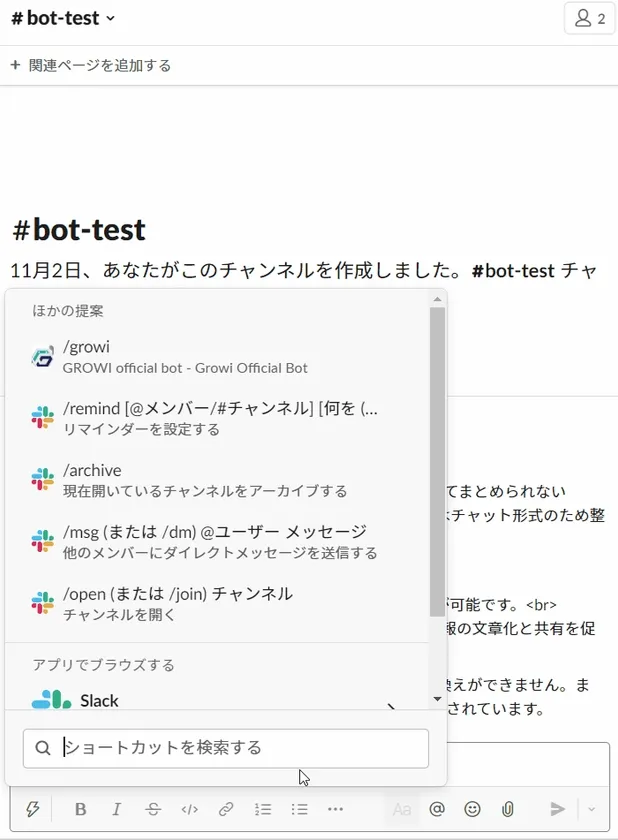The image size is (618, 840).
Task: Toggle italic formatting
Action: click(117, 809)
